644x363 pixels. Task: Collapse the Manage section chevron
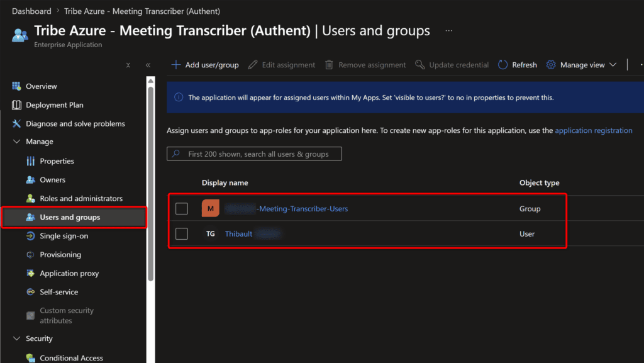click(16, 142)
